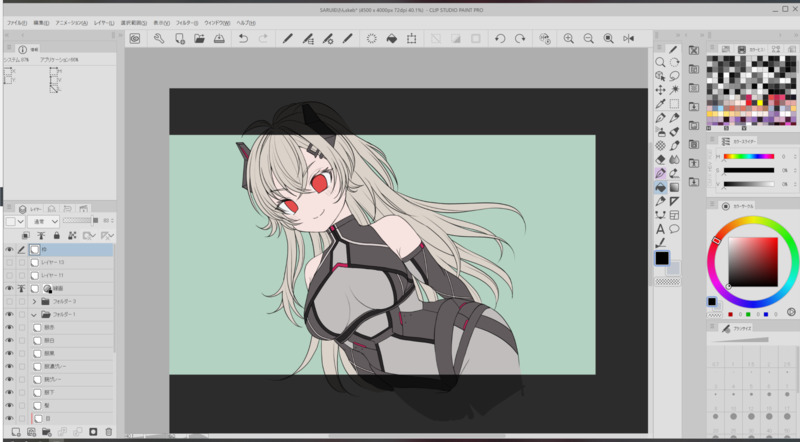The height and width of the screenshot is (442, 800).
Task: Hide the top selected layer with eye icon
Action: (9, 250)
